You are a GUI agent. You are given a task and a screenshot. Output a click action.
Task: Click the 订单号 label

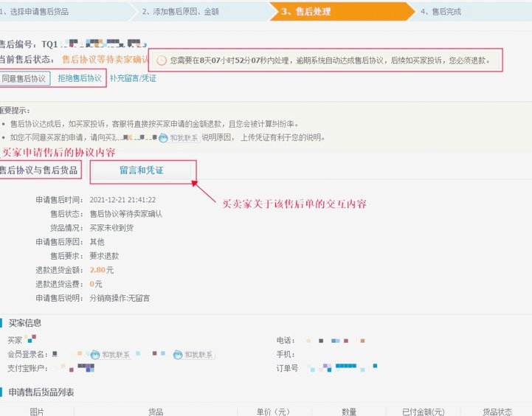pyautogui.click(x=287, y=368)
